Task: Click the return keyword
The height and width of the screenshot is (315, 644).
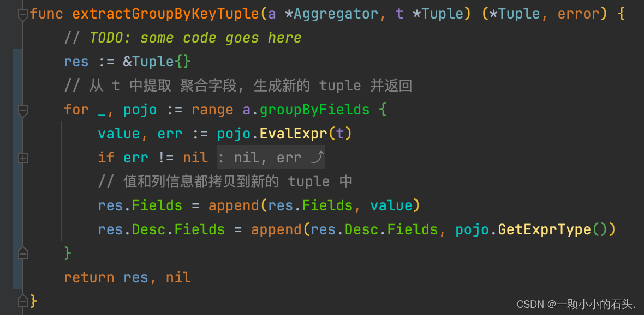Action: (89, 277)
